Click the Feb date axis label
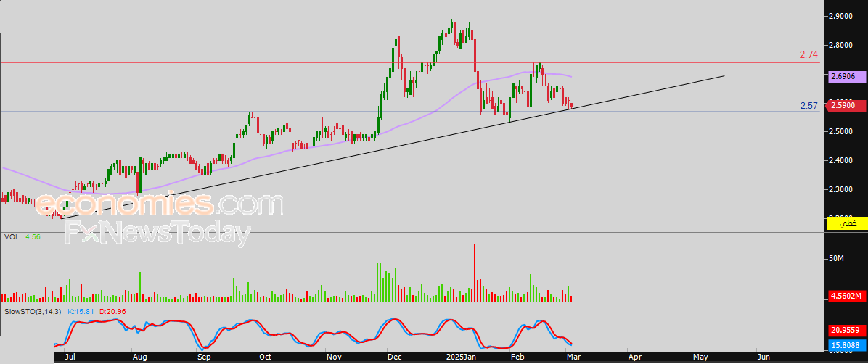 pyautogui.click(x=517, y=357)
